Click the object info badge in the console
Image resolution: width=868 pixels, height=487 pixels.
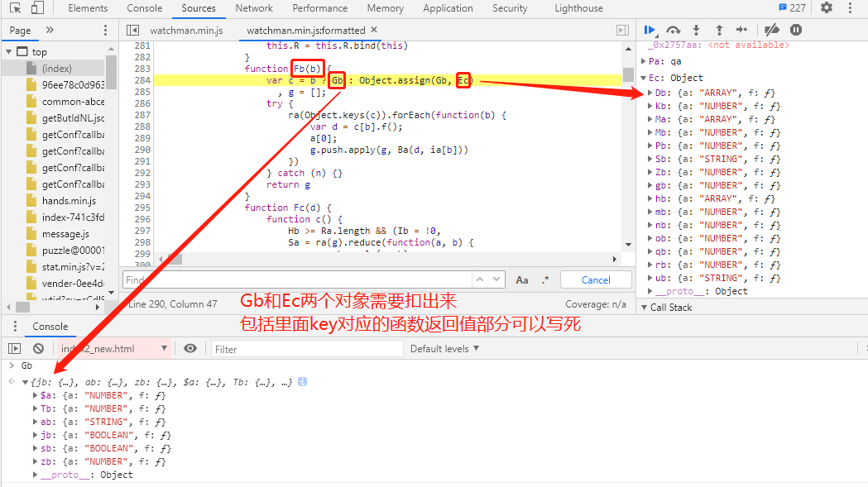tap(302, 382)
